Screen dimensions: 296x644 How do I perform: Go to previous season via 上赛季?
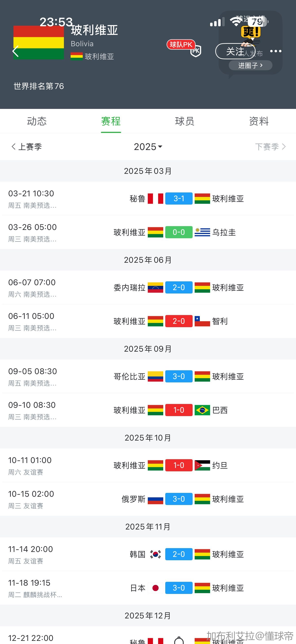(27, 147)
